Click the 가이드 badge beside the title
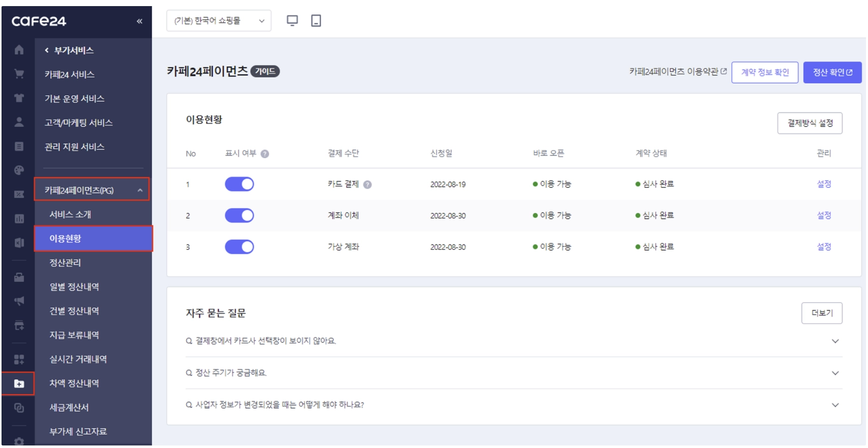 pyautogui.click(x=265, y=72)
